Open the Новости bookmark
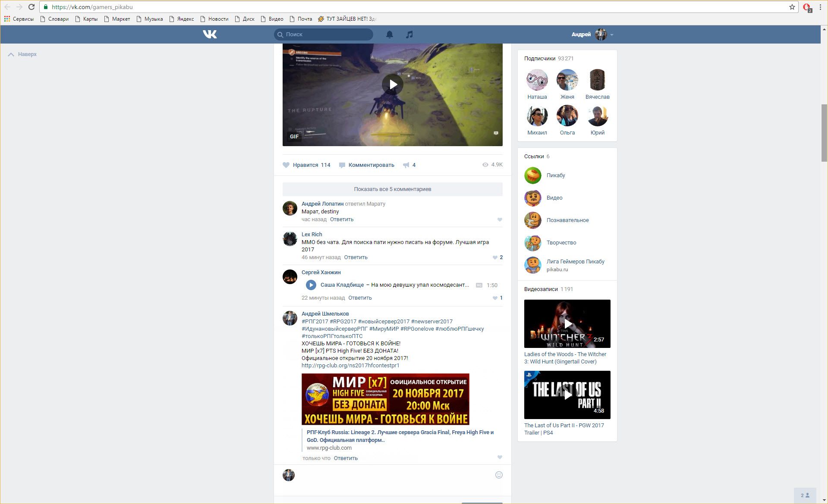Screen dimensions: 828x504 (x=214, y=19)
